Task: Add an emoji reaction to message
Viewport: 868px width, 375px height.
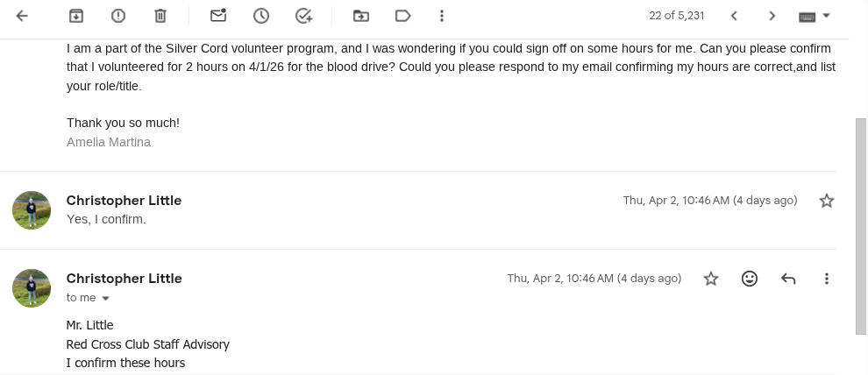Action: click(x=750, y=279)
